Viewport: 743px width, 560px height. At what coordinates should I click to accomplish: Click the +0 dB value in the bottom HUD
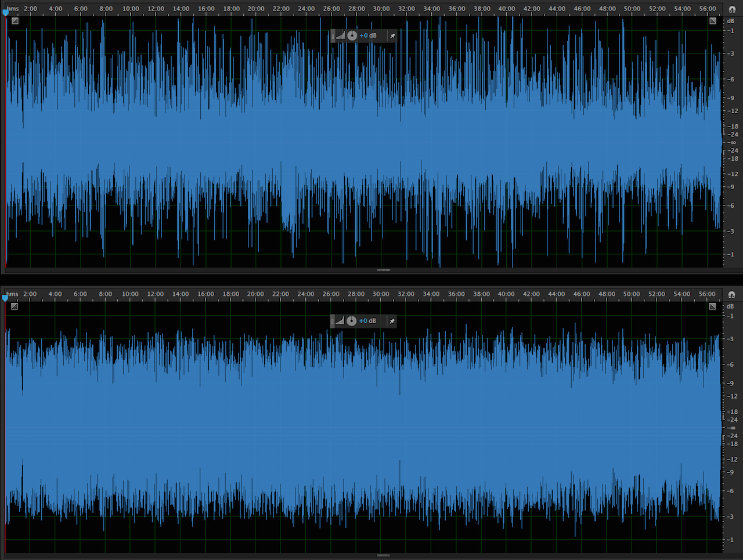[x=367, y=321]
